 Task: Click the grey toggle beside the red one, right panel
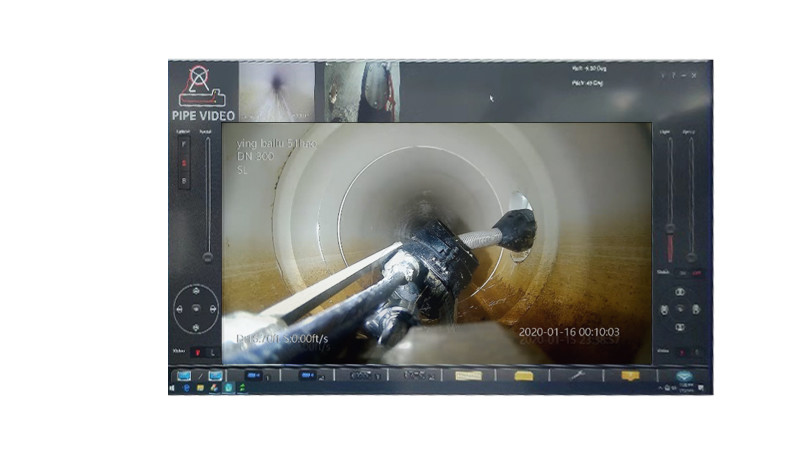tap(697, 352)
